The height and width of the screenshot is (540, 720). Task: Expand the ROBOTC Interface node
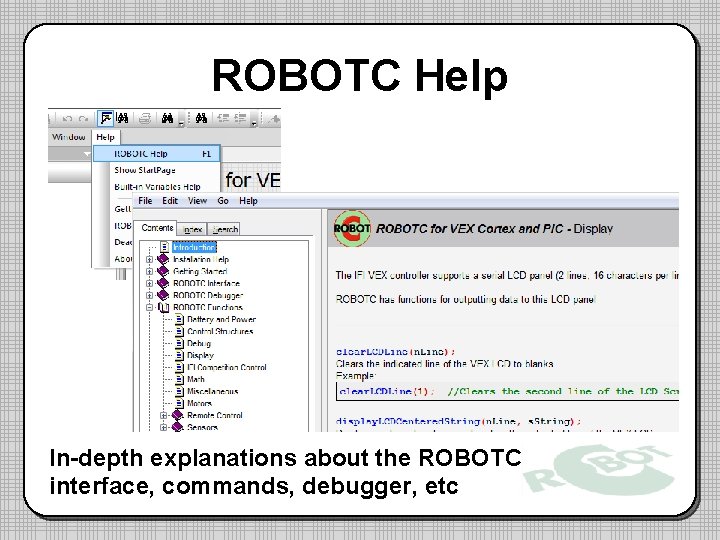149,283
